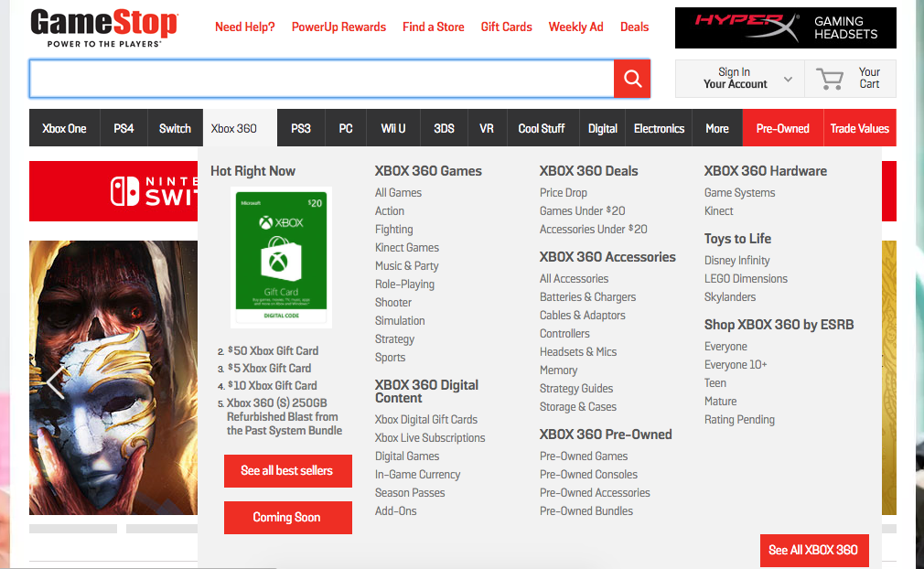Click the GameStop logo
This screenshot has width=924, height=569.
point(103,27)
